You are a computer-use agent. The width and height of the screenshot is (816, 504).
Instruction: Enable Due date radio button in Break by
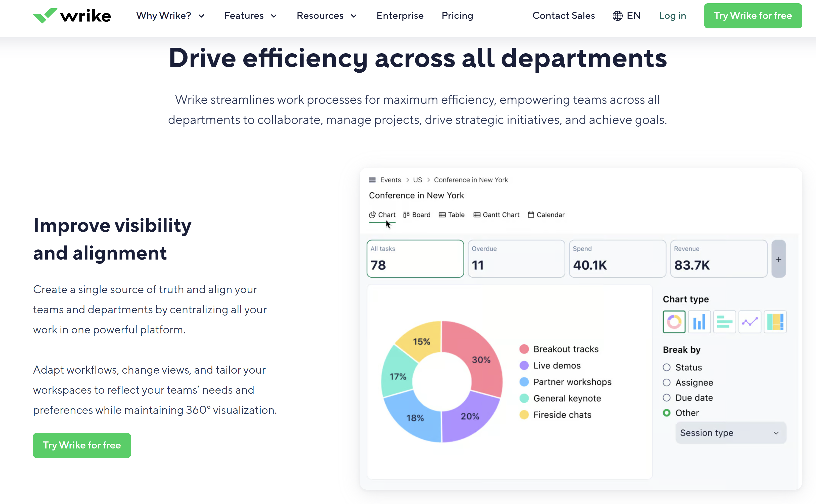tap(667, 397)
